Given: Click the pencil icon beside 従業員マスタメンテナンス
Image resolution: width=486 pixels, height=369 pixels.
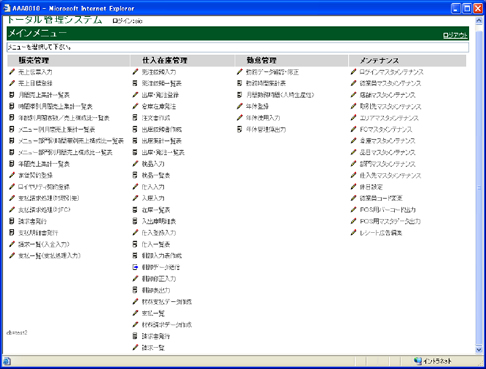Looking at the screenshot, I should tap(354, 83).
